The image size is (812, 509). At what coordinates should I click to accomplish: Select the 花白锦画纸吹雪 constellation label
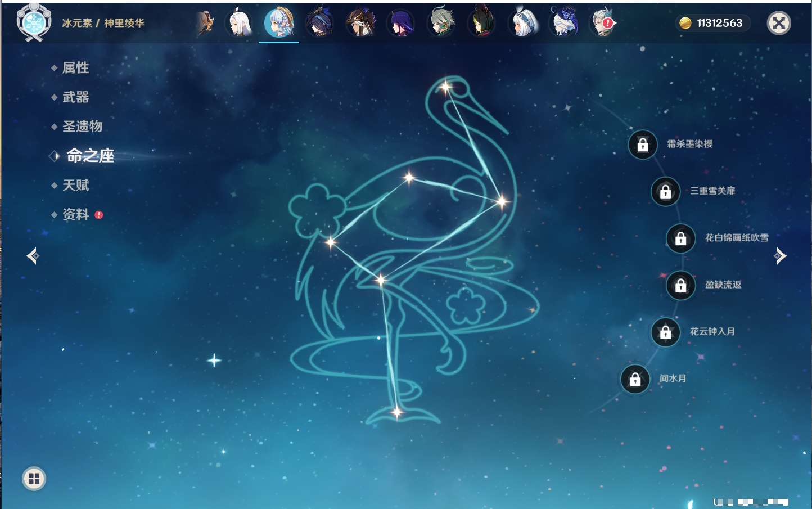(737, 237)
